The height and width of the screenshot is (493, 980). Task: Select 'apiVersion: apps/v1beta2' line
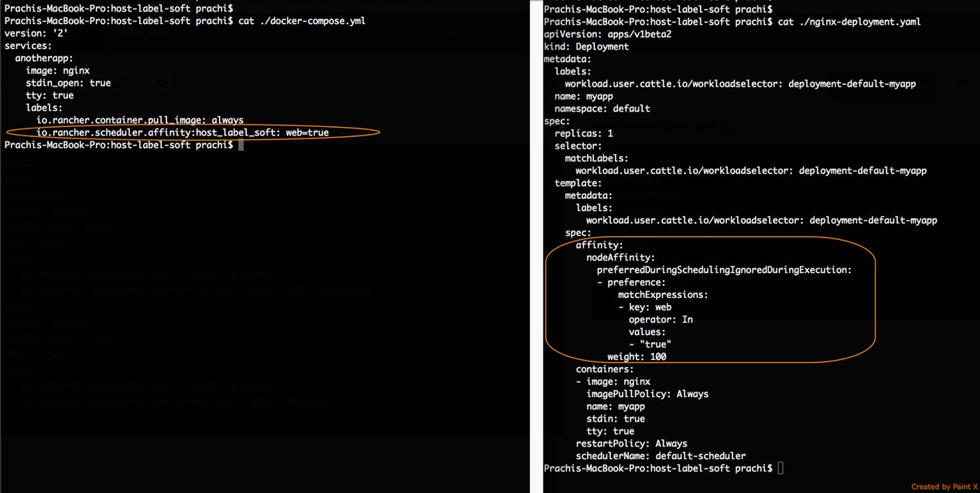click(x=609, y=34)
